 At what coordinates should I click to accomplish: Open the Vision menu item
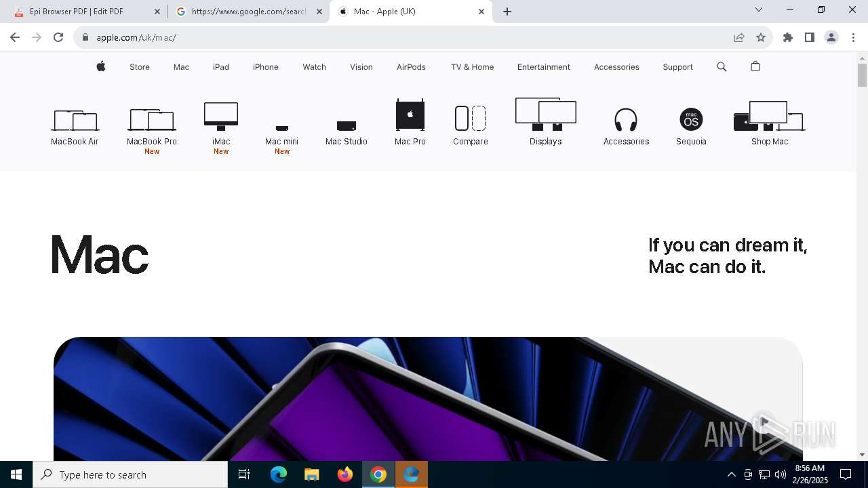[361, 66]
